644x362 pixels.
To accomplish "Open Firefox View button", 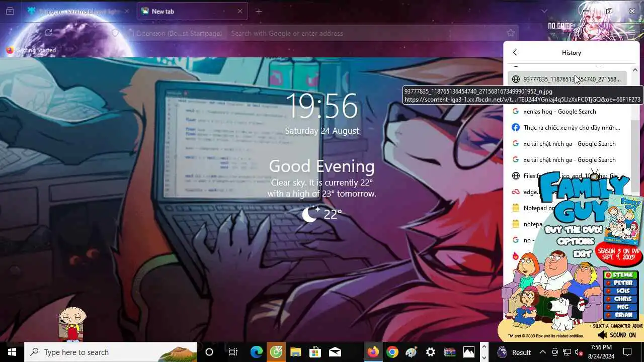I will 10,11.
